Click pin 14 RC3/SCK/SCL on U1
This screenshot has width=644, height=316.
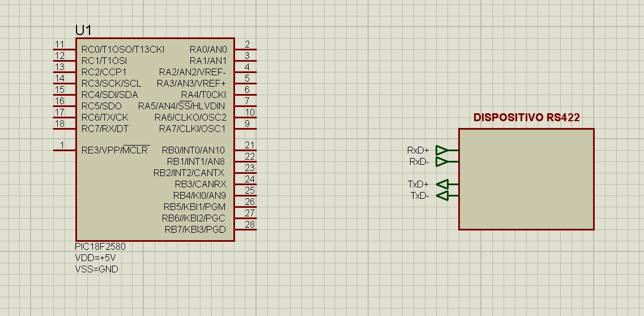tap(65, 83)
